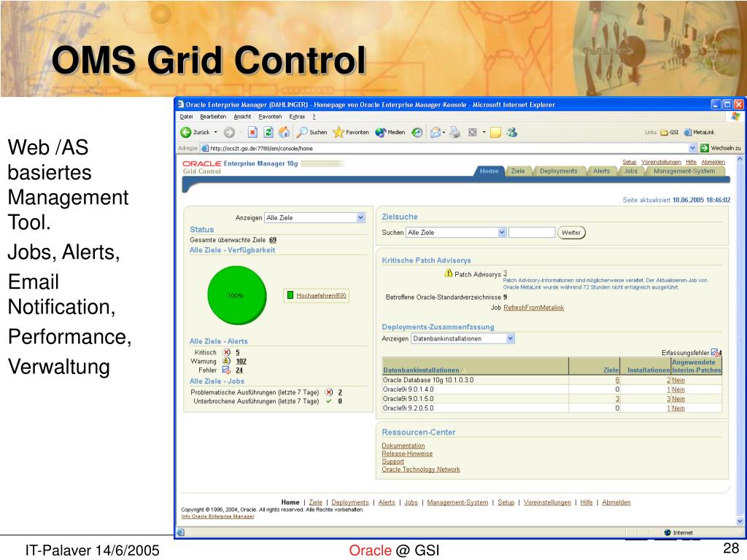Click the Stop loading icon
This screenshot has height=560, width=747.
(252, 133)
